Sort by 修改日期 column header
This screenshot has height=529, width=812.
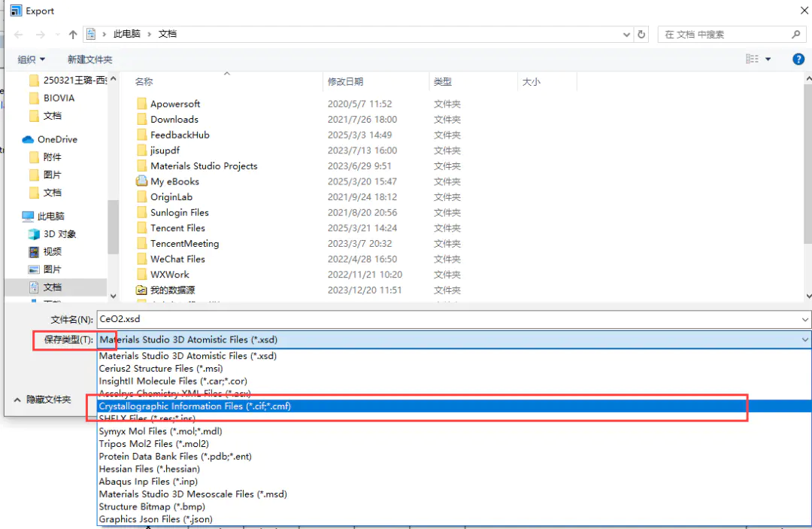[x=345, y=81]
